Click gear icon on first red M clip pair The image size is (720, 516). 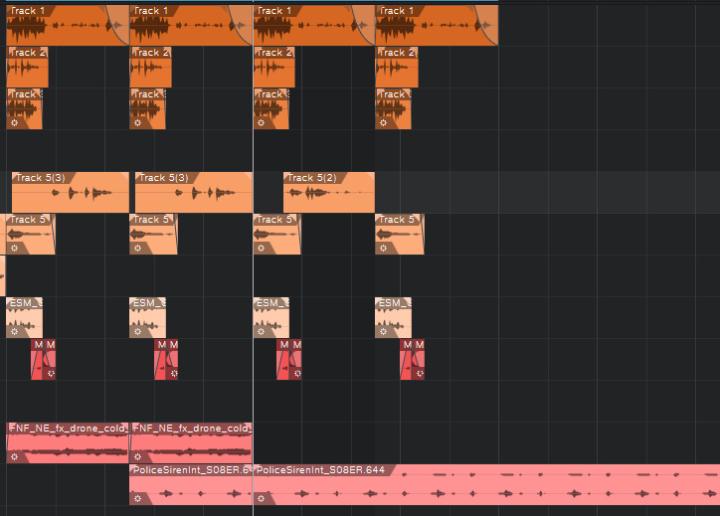click(51, 374)
